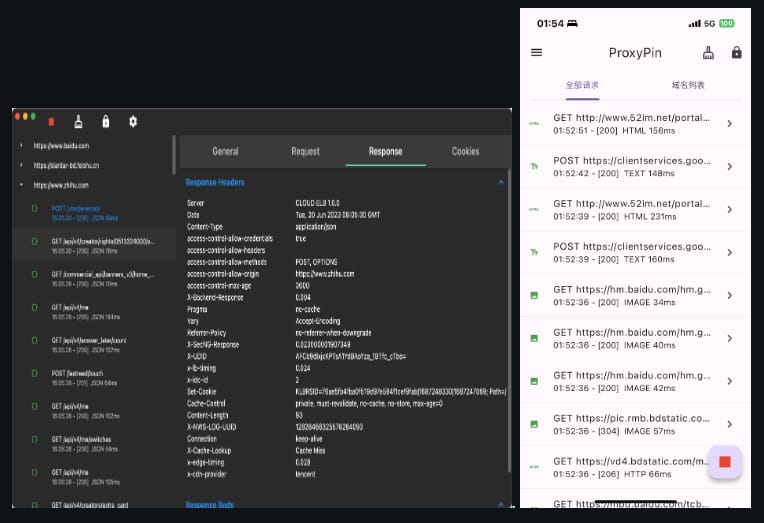This screenshot has width=764, height=523.
Task: Open POST clientservices TEXT 148ms request
Action: tap(635, 167)
